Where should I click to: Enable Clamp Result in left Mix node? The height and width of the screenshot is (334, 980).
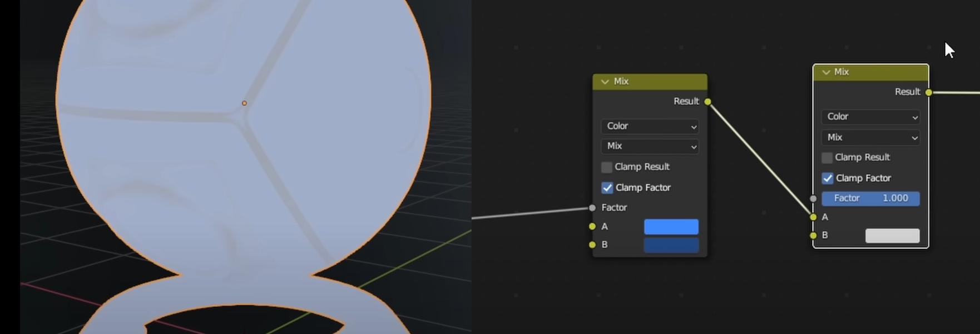click(x=607, y=167)
